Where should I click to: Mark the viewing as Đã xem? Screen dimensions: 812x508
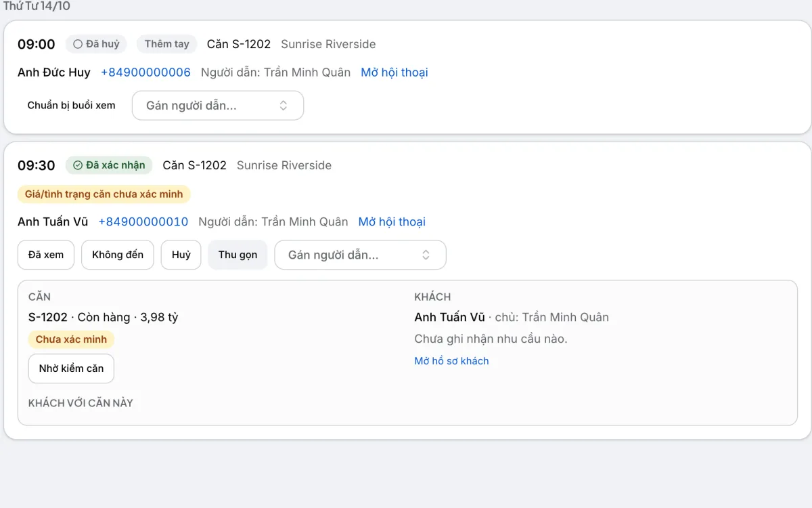[46, 255]
